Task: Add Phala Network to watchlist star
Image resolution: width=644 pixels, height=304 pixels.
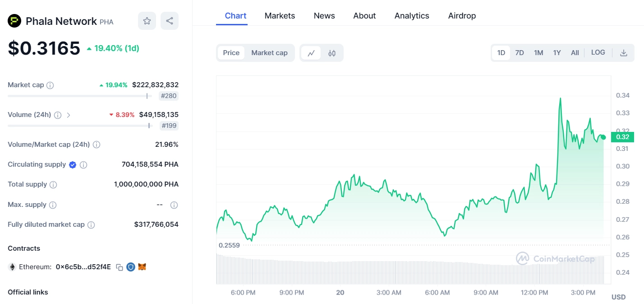Action: 147,21
